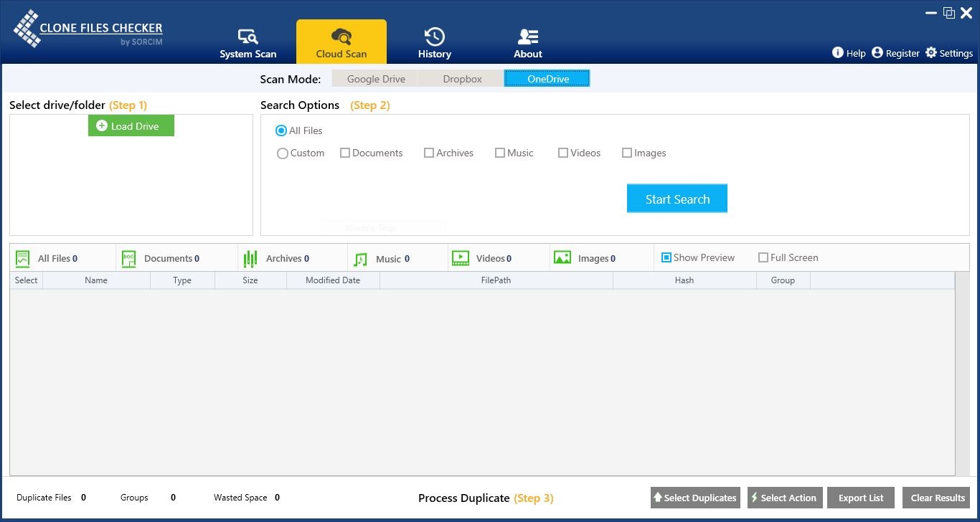Open Help from the info icon
The width and height of the screenshot is (980, 522).
click(x=837, y=53)
